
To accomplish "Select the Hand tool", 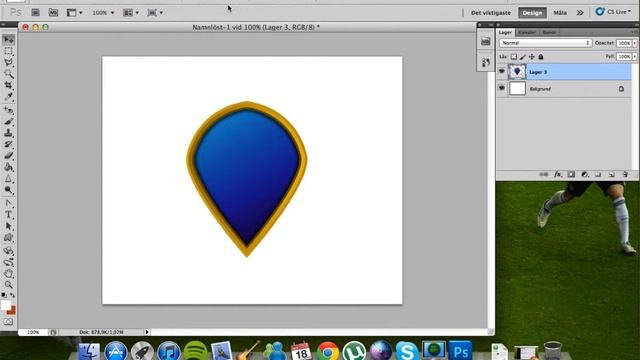I will coord(9,273).
